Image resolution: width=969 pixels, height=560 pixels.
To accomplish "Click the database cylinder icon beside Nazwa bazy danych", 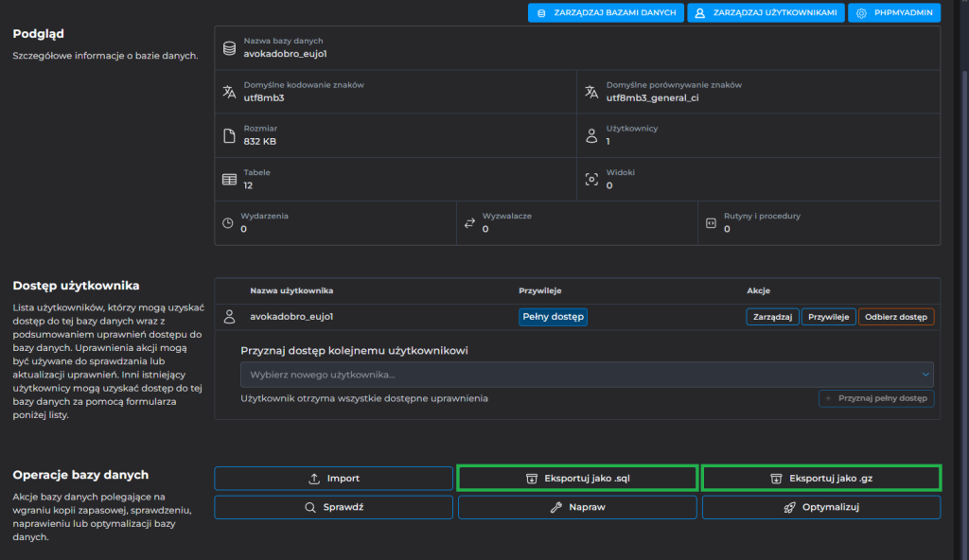I will tap(228, 47).
